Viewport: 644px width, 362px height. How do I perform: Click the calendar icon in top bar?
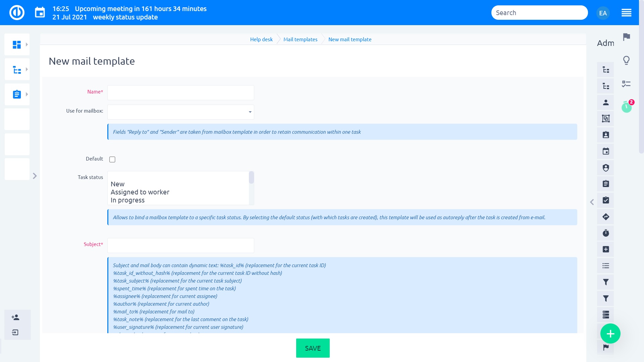pos(40,13)
